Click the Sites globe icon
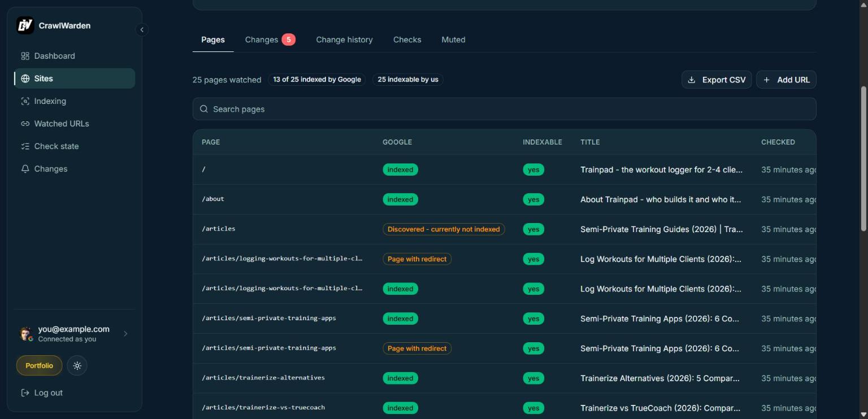 click(x=25, y=78)
